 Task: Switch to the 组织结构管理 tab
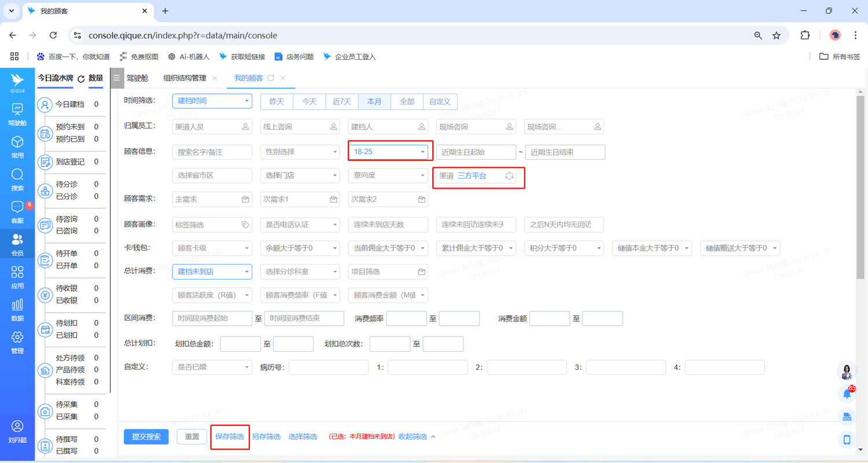pos(185,78)
